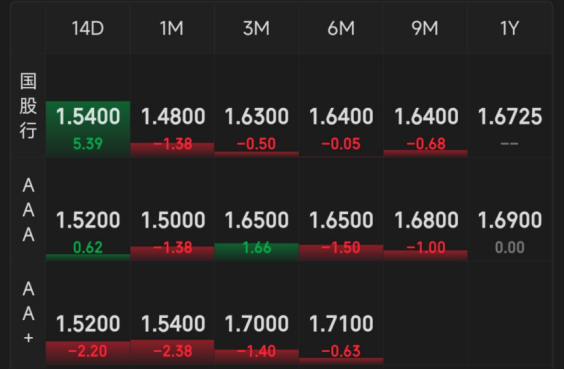The width and height of the screenshot is (565, 370).
Task: Select the 3M column header
Action: pyautogui.click(x=257, y=28)
